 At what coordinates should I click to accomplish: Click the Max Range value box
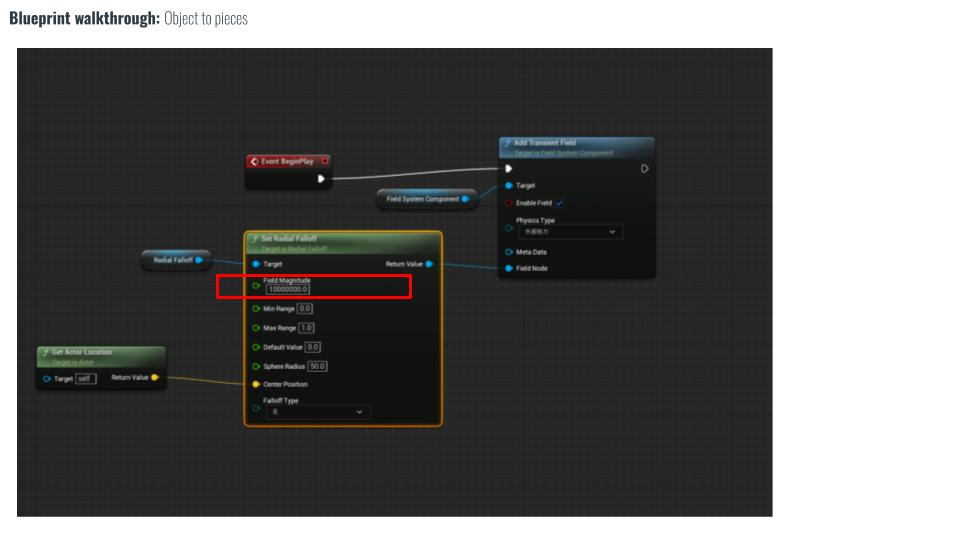point(306,328)
